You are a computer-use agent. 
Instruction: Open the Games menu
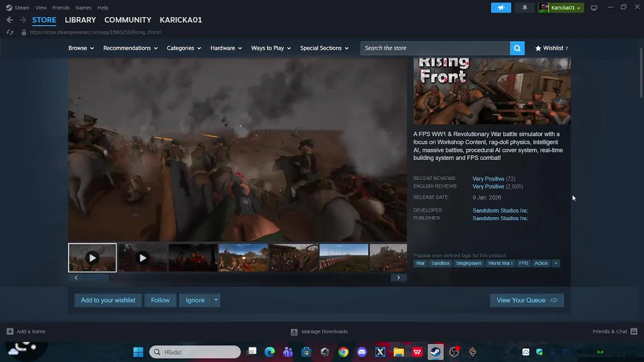pyautogui.click(x=83, y=8)
